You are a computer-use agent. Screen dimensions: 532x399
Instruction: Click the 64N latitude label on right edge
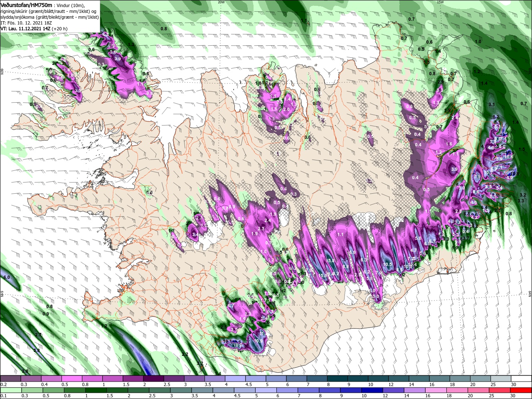click(530, 294)
